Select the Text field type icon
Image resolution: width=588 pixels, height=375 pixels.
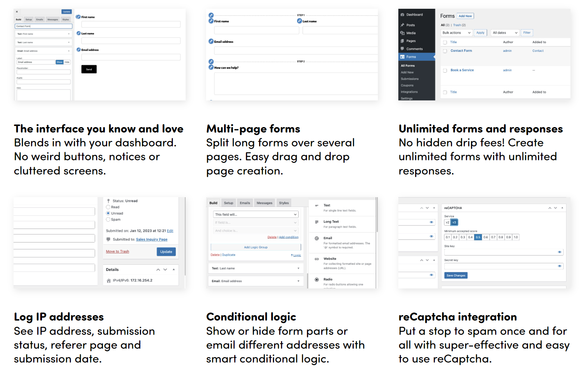[x=317, y=206]
